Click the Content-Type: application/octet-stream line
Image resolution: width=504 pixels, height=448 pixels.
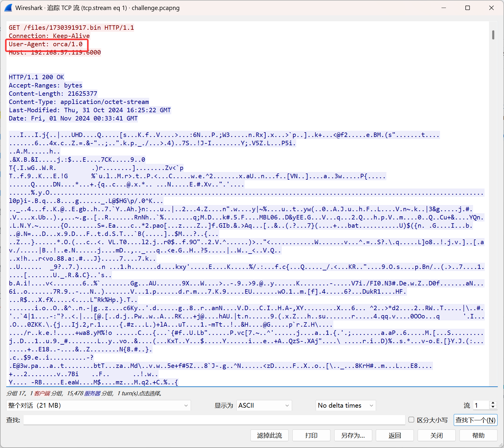tap(79, 102)
